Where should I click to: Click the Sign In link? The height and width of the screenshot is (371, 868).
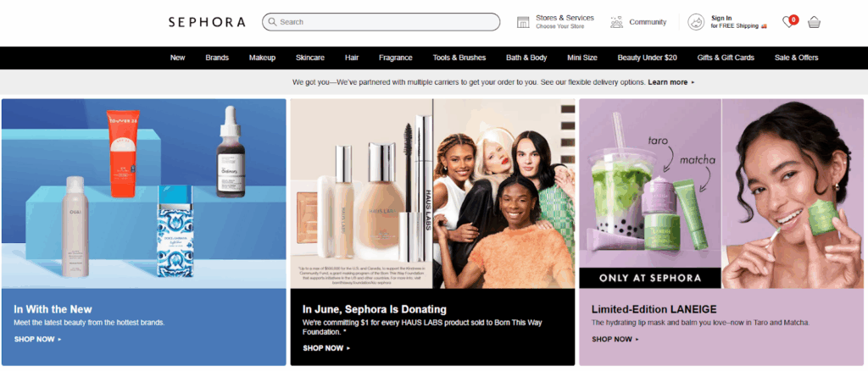pyautogui.click(x=721, y=19)
